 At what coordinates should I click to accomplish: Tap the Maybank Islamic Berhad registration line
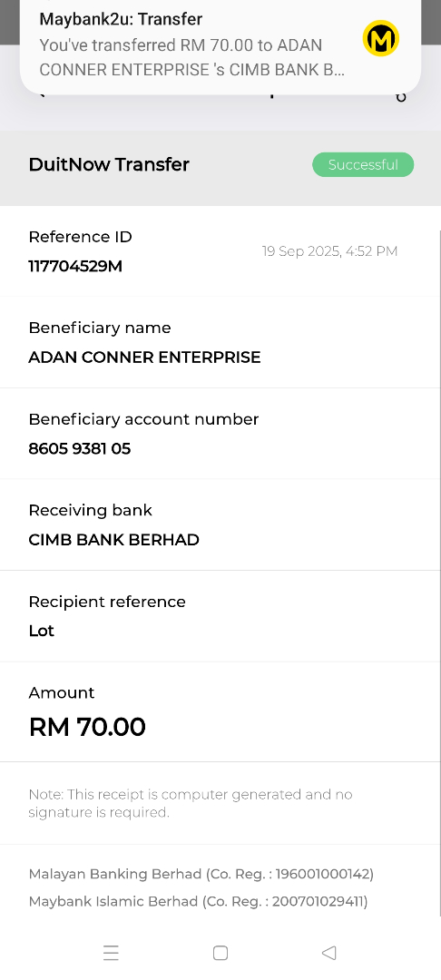pyautogui.click(x=198, y=901)
